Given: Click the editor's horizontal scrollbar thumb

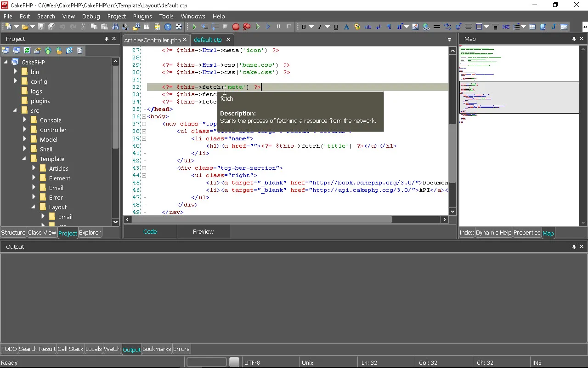Looking at the screenshot, I should (x=262, y=220).
